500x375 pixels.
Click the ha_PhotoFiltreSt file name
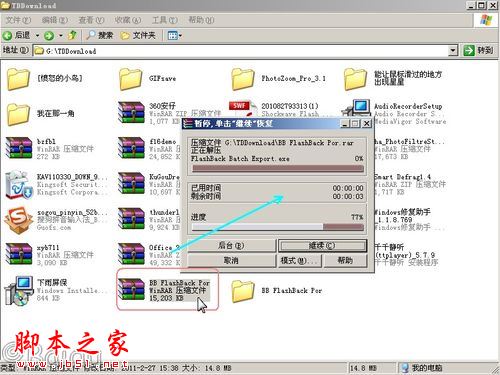coord(409,142)
